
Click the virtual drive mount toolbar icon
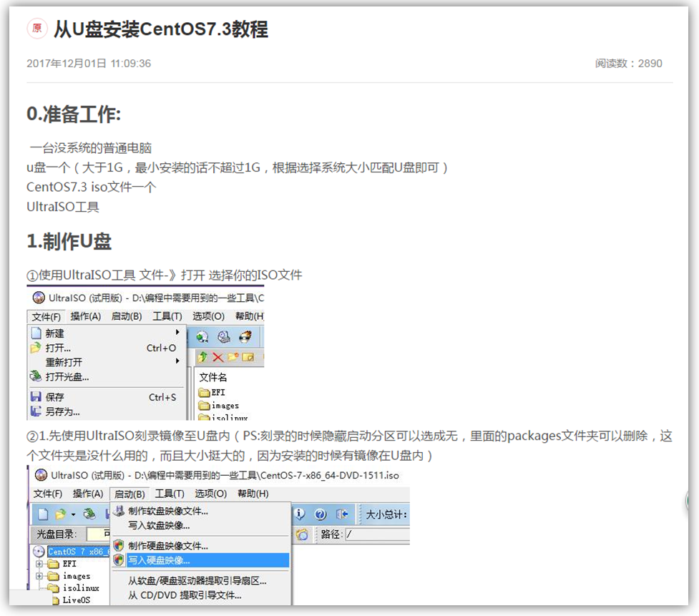224,337
